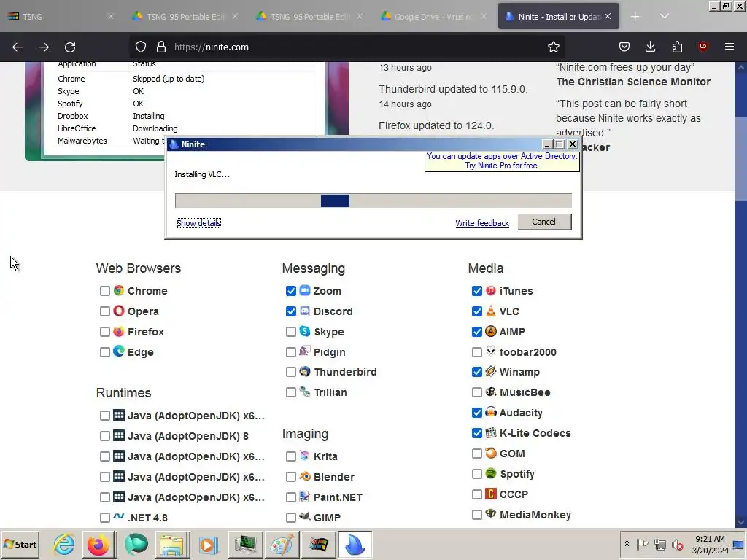Cancel the Ninite installation

click(544, 222)
